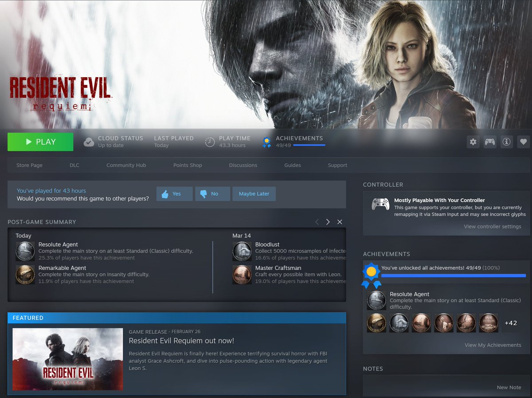Open Guides tab
The width and height of the screenshot is (532, 398).
[x=293, y=165]
